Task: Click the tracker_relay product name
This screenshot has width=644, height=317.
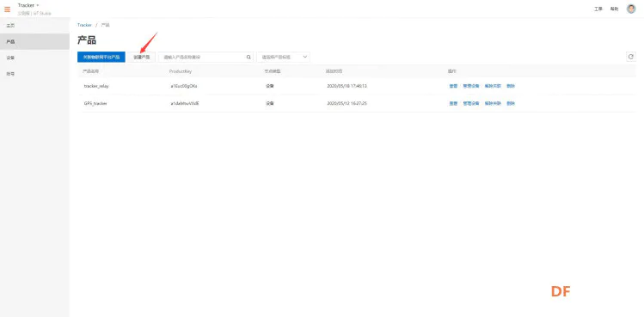Action: [96, 86]
